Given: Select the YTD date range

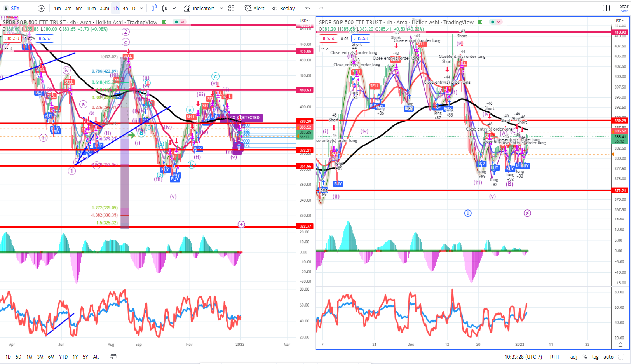Looking at the screenshot, I should pyautogui.click(x=63, y=357).
